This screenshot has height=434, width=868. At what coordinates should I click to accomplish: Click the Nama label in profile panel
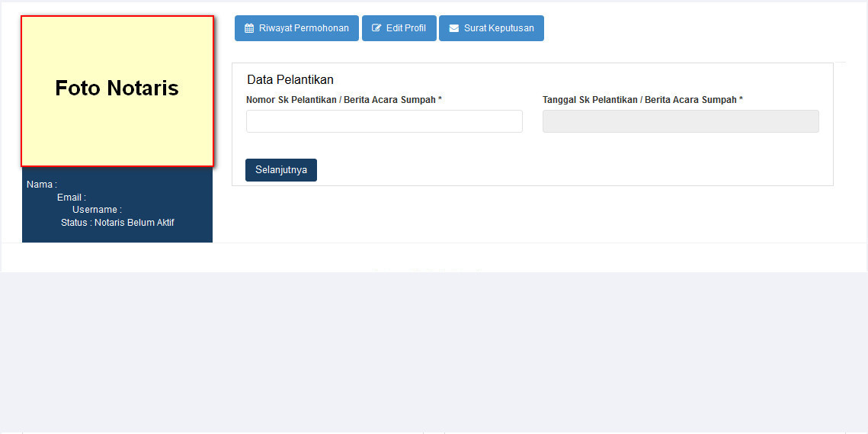pos(41,185)
